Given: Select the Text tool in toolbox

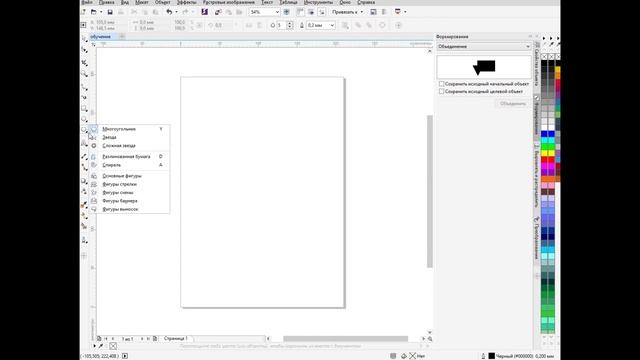Looking at the screenshot, I should pyautogui.click(x=84, y=143).
